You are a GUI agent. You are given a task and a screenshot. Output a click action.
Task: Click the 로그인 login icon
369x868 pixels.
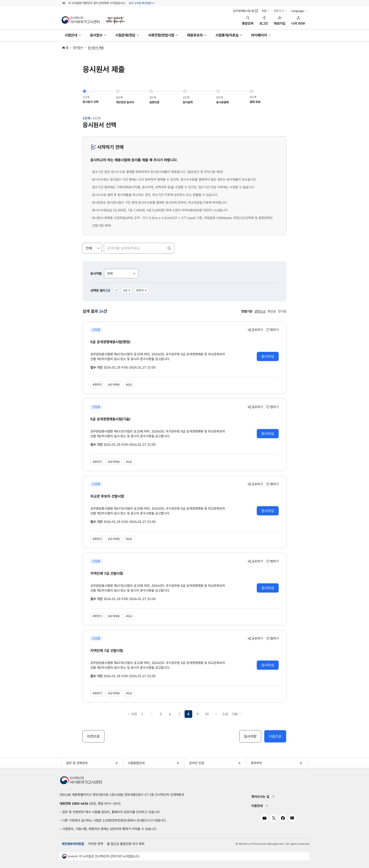point(263,18)
